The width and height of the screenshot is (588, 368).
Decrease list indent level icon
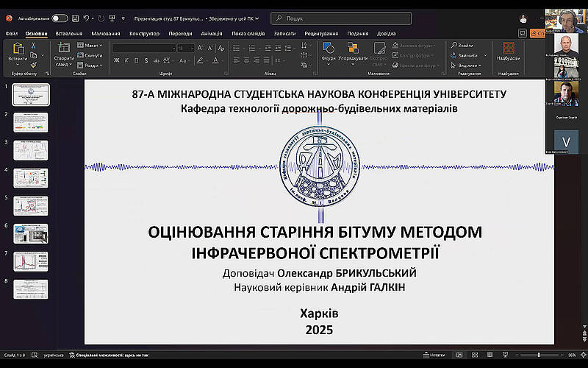click(x=268, y=48)
